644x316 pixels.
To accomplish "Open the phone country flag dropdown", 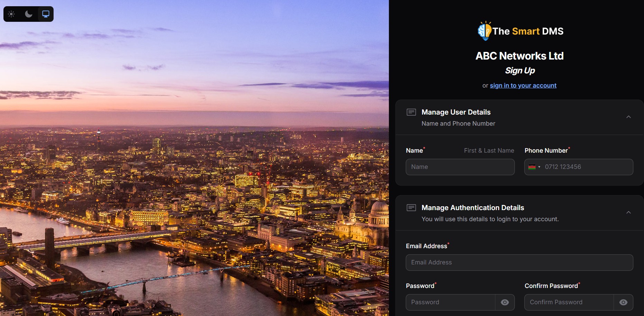I will tap(534, 167).
